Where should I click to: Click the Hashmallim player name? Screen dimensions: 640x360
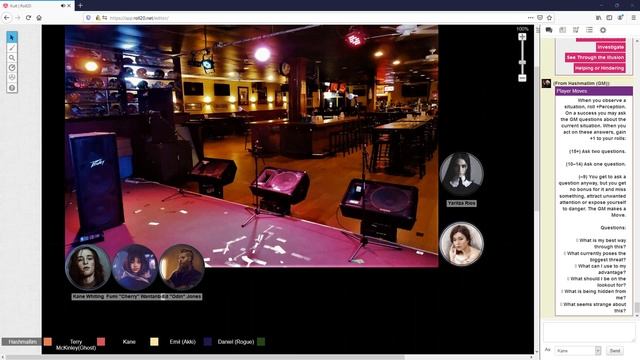[x=23, y=342]
